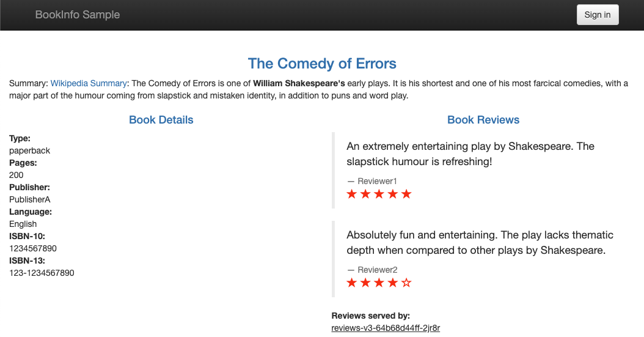Image resolution: width=644 pixels, height=337 pixels.
Task: Click the Book Reviews heading
Action: [x=483, y=120]
